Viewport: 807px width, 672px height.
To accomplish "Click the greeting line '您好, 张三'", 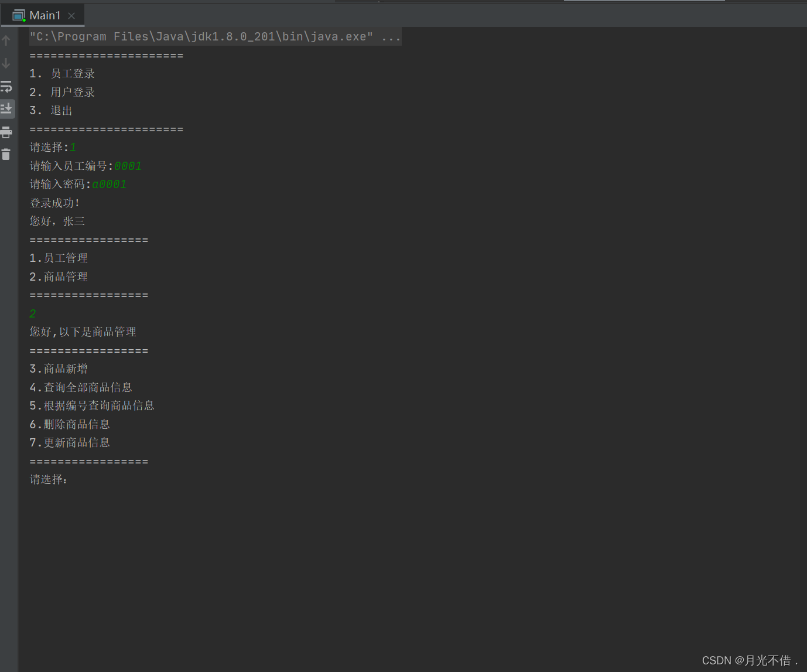I will tap(57, 221).
